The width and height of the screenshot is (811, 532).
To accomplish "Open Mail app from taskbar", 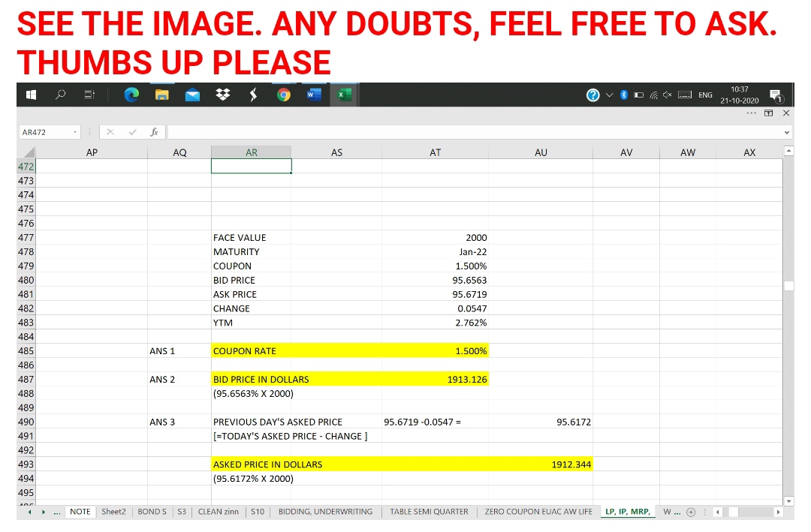I will point(192,95).
